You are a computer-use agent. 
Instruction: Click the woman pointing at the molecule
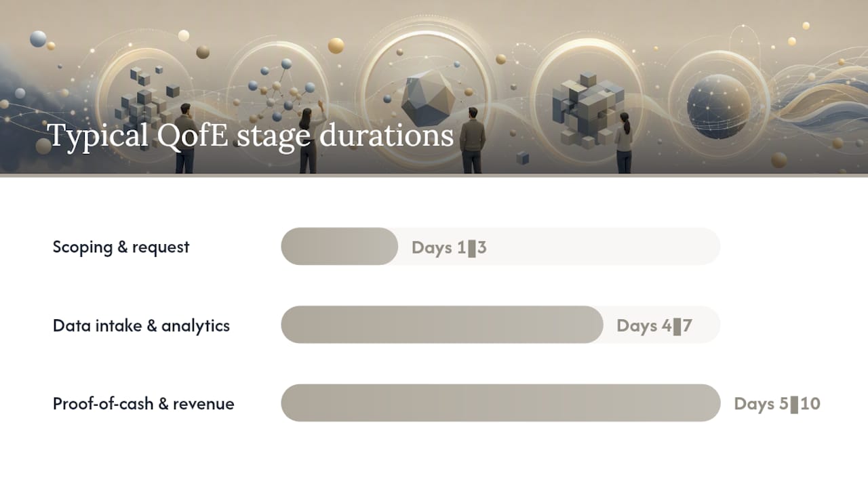(x=309, y=138)
